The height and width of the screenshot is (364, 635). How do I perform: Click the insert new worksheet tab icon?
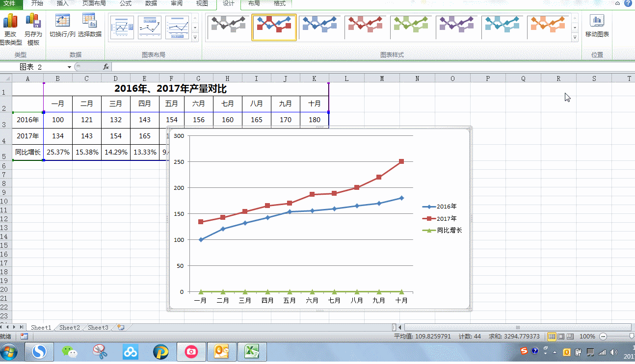pos(121,327)
